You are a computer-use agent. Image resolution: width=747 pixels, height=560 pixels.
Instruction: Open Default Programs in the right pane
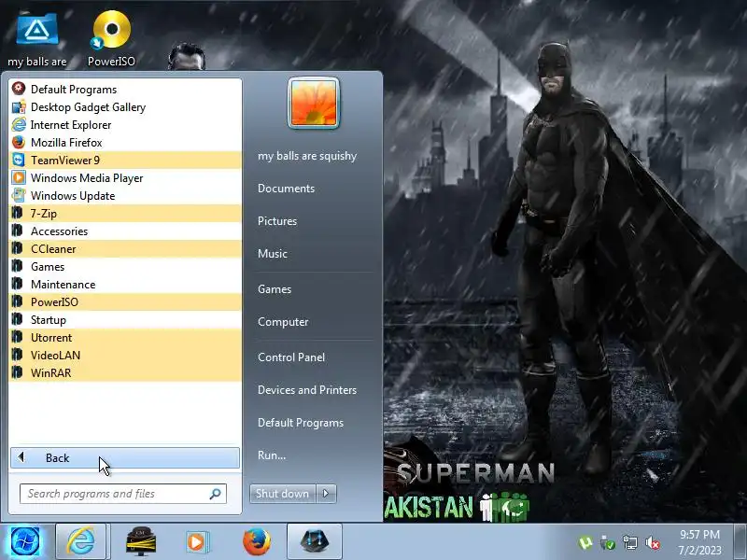click(x=301, y=423)
